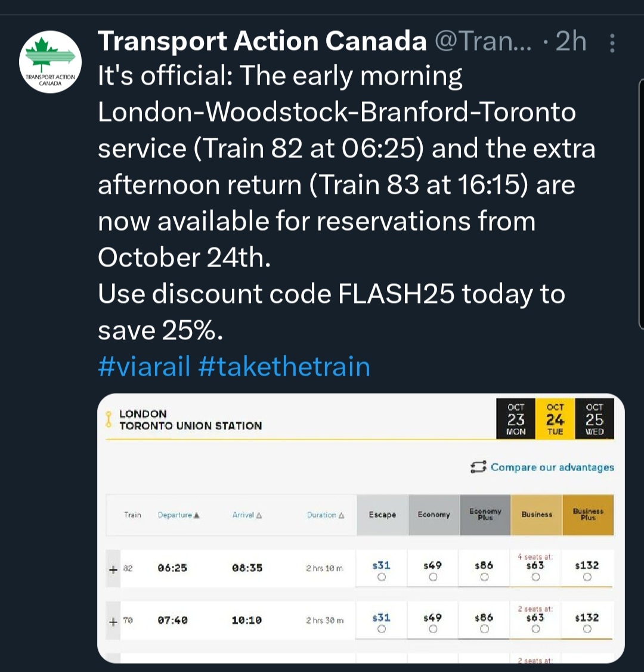Select Economy Plus $86 fare for train 70
This screenshot has height=672, width=644.
pos(485,629)
